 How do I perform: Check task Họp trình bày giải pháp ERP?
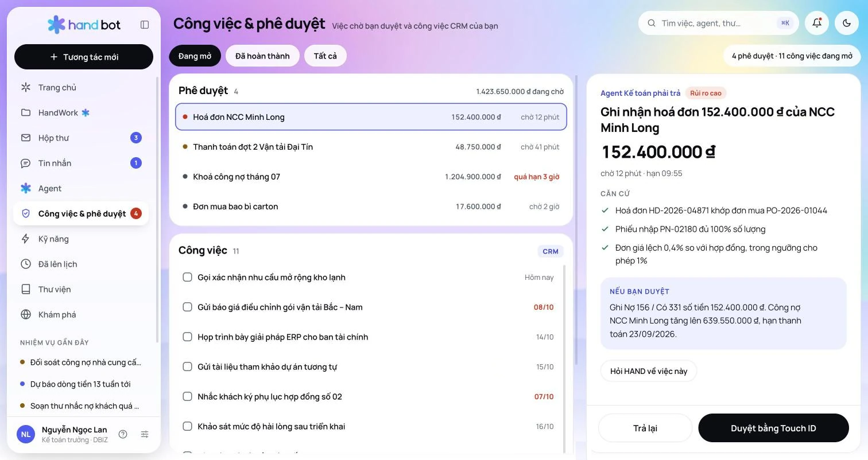187,337
